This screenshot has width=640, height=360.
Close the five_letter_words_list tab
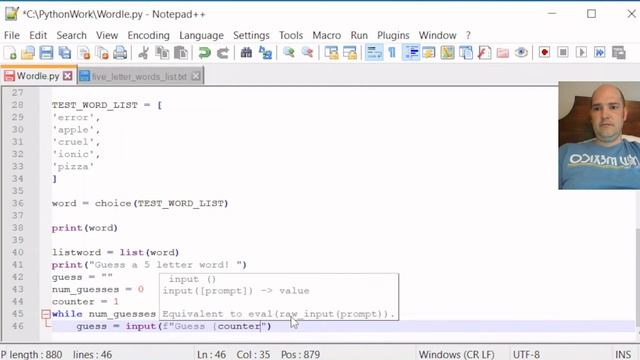(196, 76)
